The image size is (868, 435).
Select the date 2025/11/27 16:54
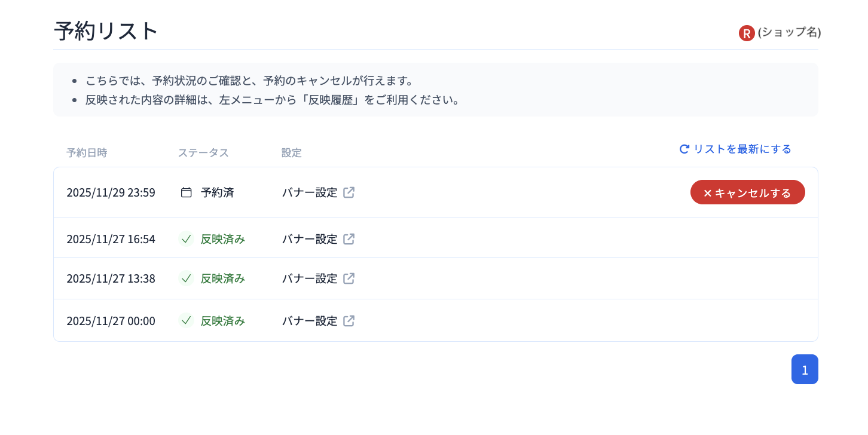point(111,239)
